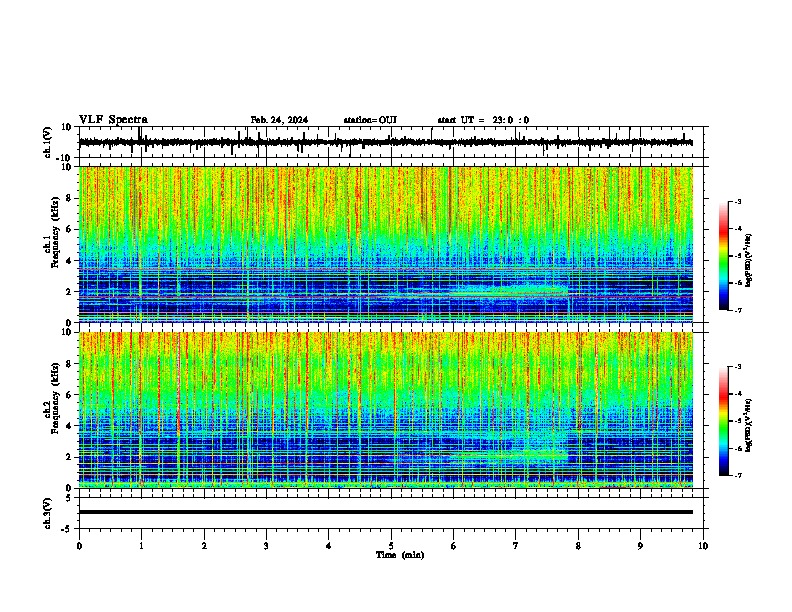Click the lower ch.2 colorbar scale
Screen dimensions: 792x612
click(x=724, y=421)
